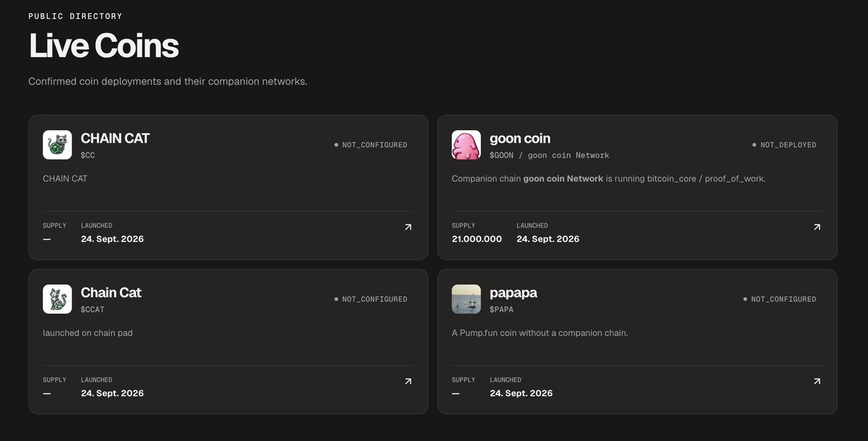Click the papapa sailboat avatar image
This screenshot has width=868, height=441.
(467, 299)
